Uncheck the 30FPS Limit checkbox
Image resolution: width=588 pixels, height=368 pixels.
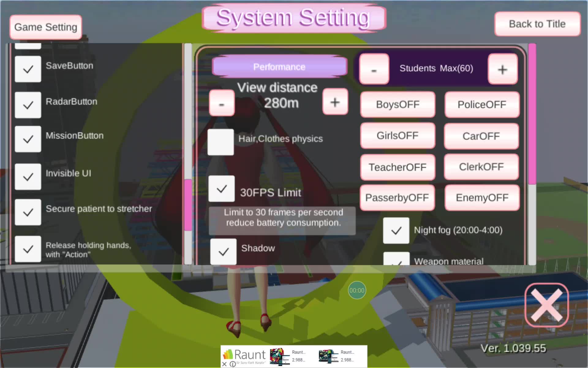222,189
